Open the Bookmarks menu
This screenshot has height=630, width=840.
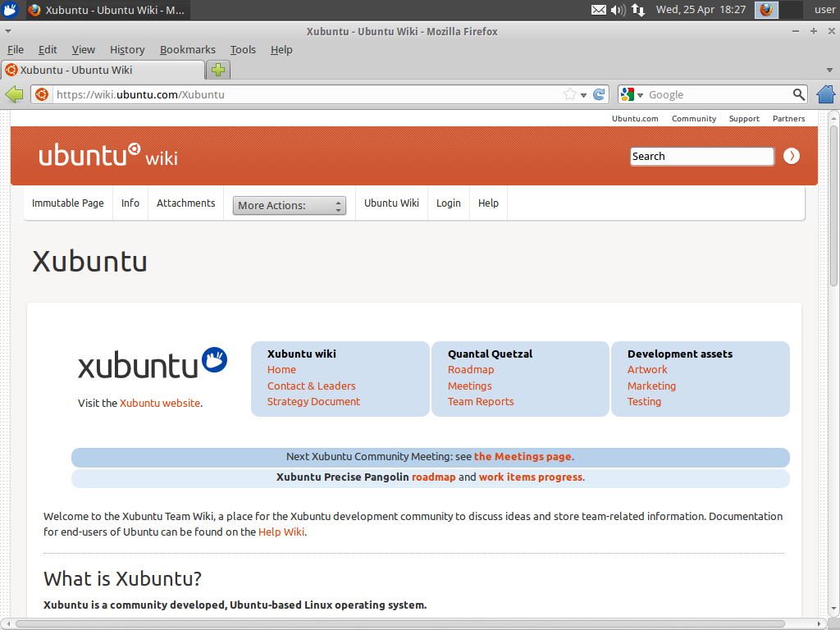click(187, 49)
